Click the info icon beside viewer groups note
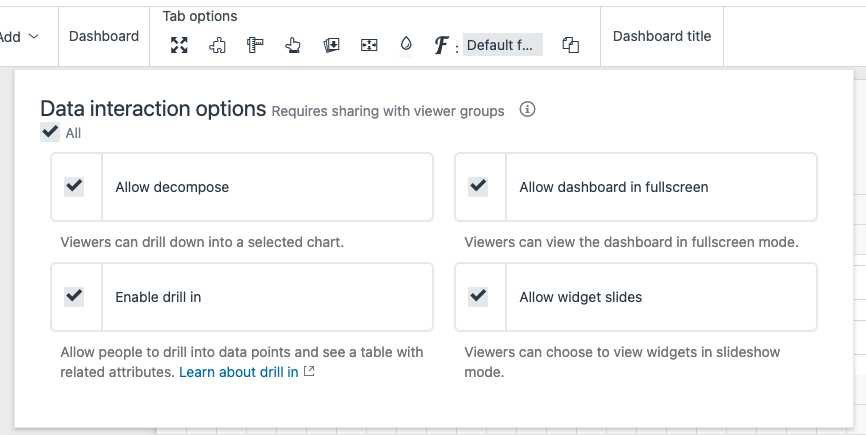 [x=528, y=110]
